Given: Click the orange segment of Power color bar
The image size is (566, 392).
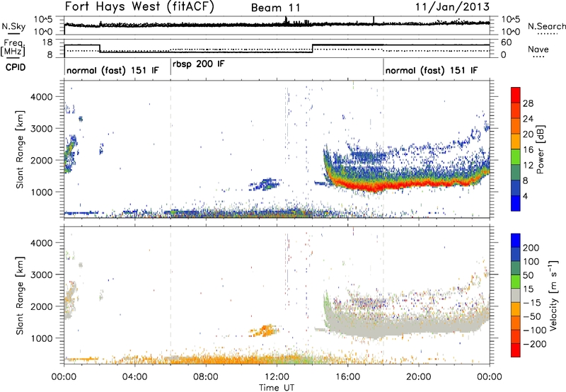Looking at the screenshot, I should 516,126.
